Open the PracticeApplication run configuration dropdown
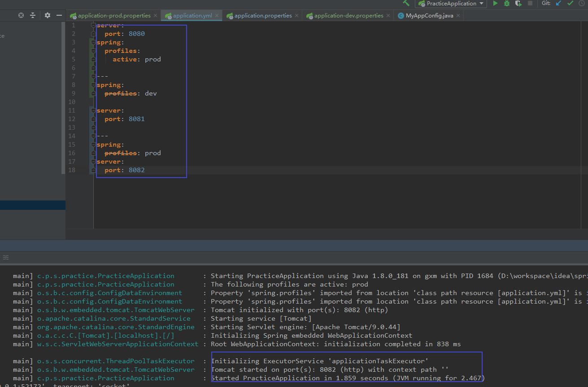The image size is (588, 387). [x=451, y=3]
